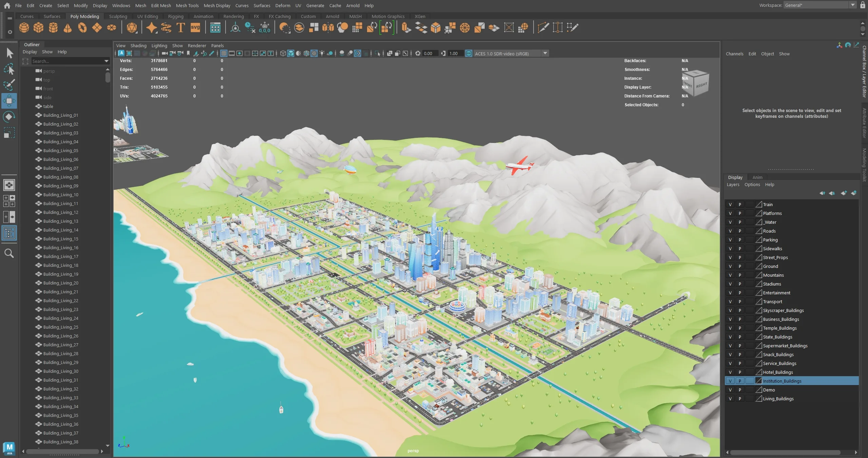Toggle playback P for Train layer
The width and height of the screenshot is (868, 458).
(x=740, y=204)
